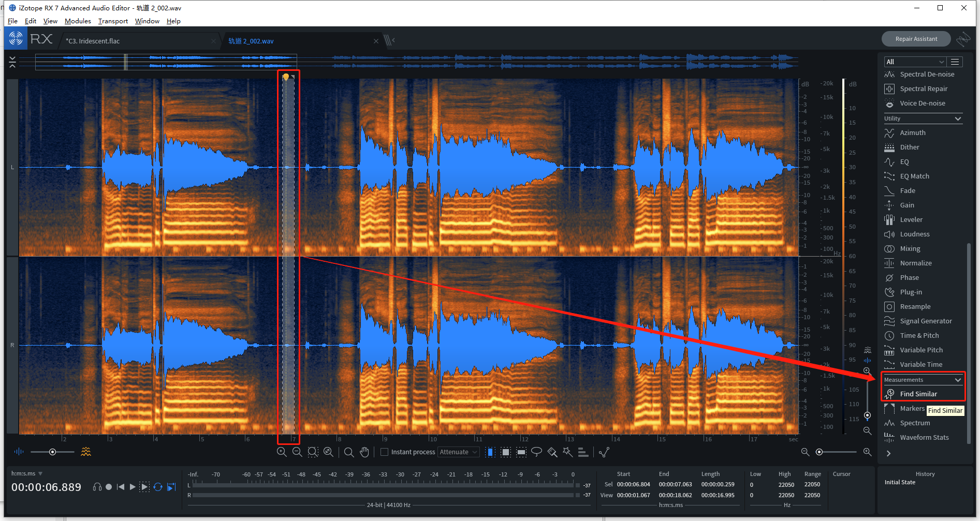Open the module list view options menu
980x521 pixels.
point(955,62)
